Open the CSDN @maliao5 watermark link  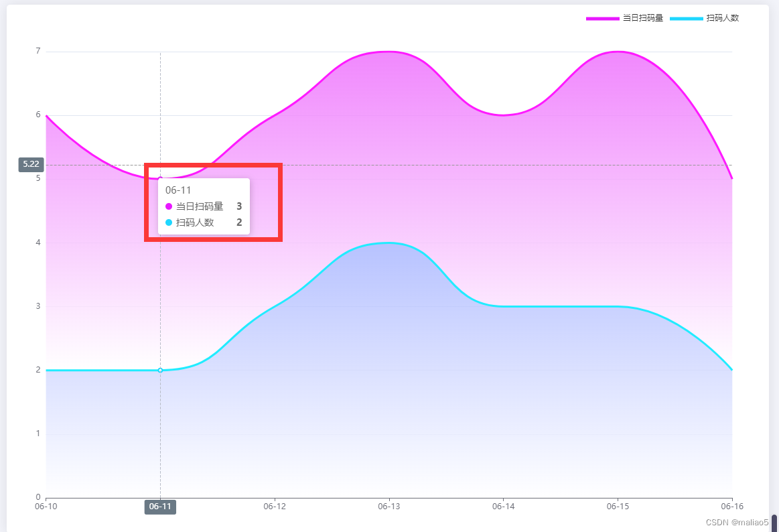point(736,522)
